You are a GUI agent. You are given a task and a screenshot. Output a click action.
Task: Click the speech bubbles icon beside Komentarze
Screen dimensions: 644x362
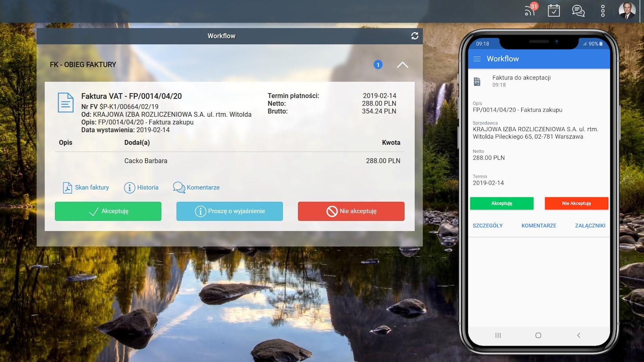click(x=179, y=188)
